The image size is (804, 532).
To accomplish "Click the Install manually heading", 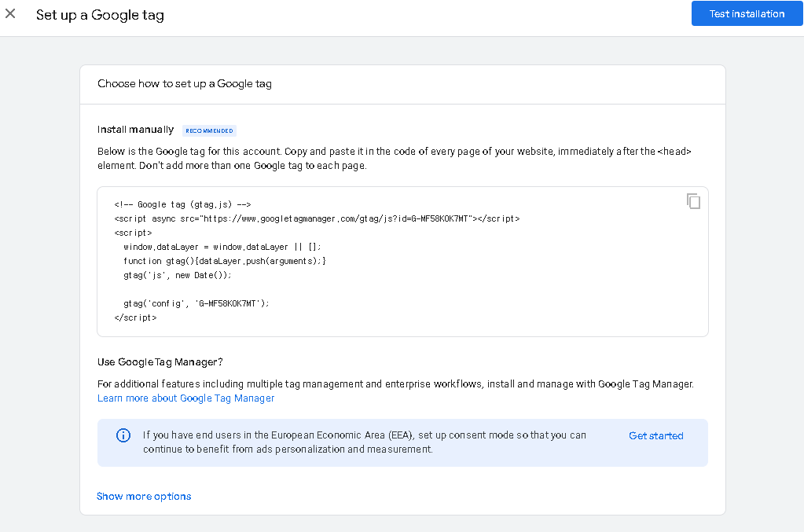I will [x=135, y=130].
